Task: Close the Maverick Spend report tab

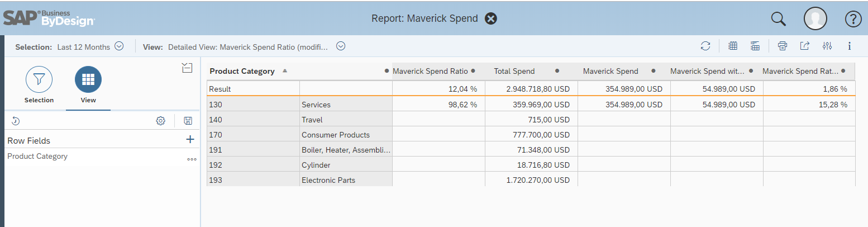Action: click(x=490, y=19)
